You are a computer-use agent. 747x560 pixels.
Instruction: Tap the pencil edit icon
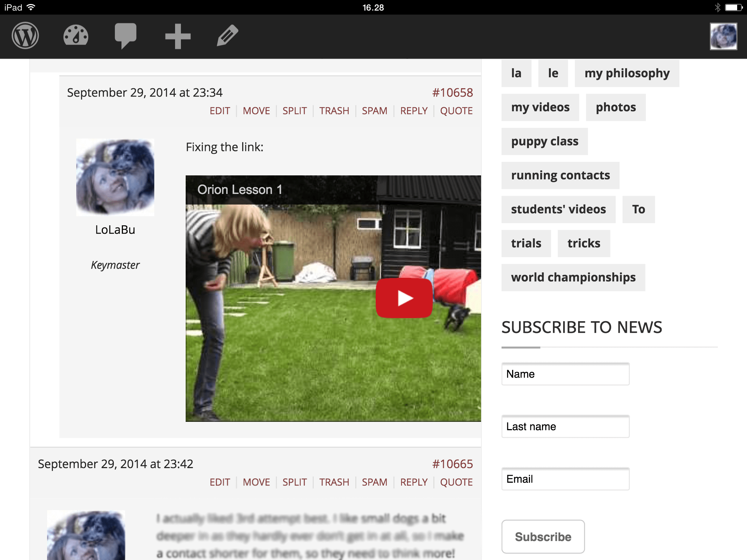[228, 36]
